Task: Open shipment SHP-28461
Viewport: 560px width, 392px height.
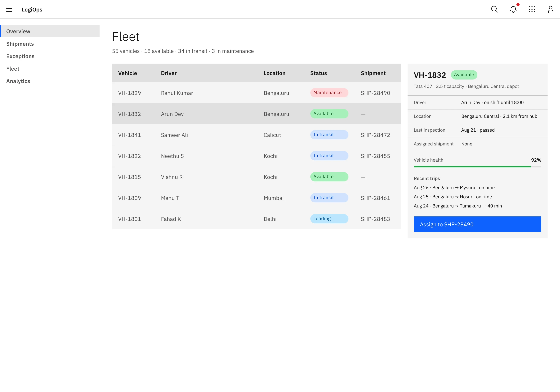Action: pyautogui.click(x=375, y=198)
